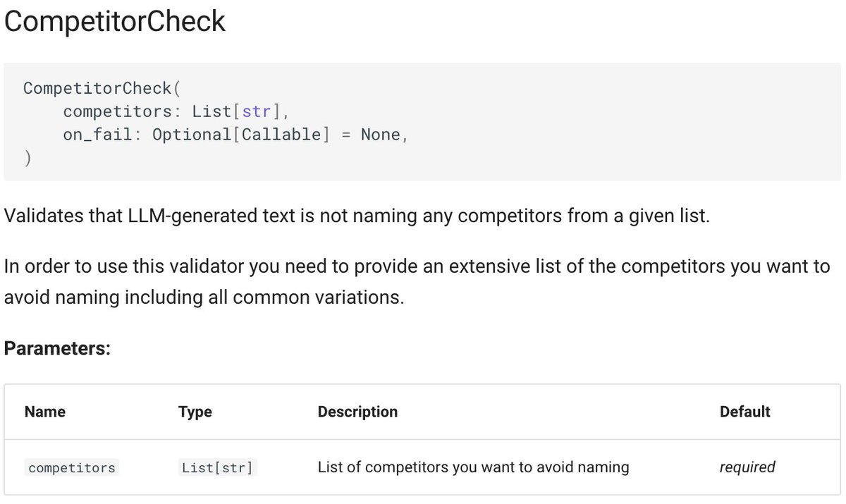Viewport: 846px width, 504px height.
Task: Click the None default value in code
Action: (x=381, y=134)
